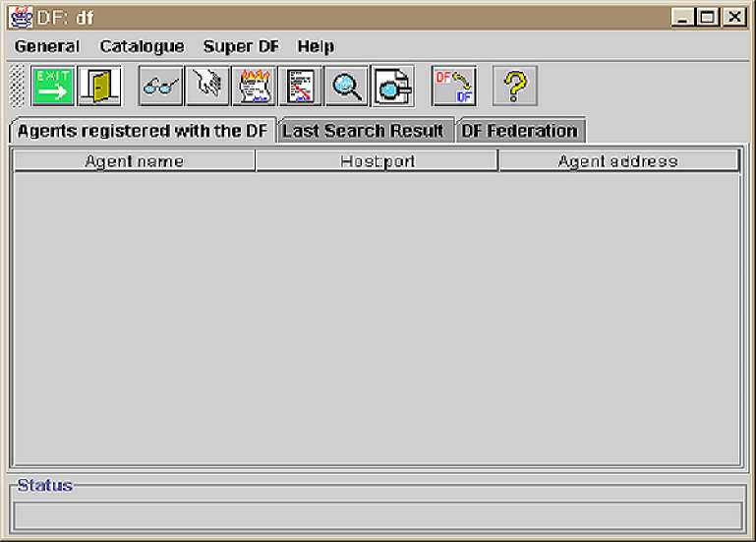
Task: Close the DF window
Action: click(734, 18)
